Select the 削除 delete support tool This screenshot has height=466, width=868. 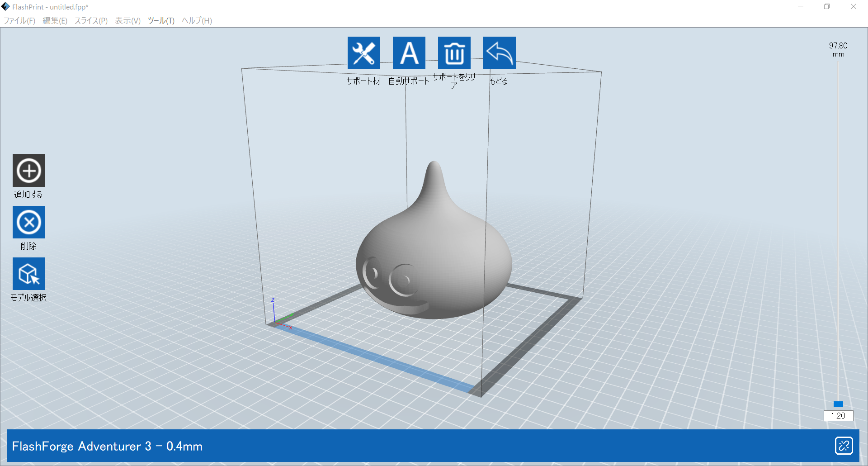pyautogui.click(x=29, y=222)
